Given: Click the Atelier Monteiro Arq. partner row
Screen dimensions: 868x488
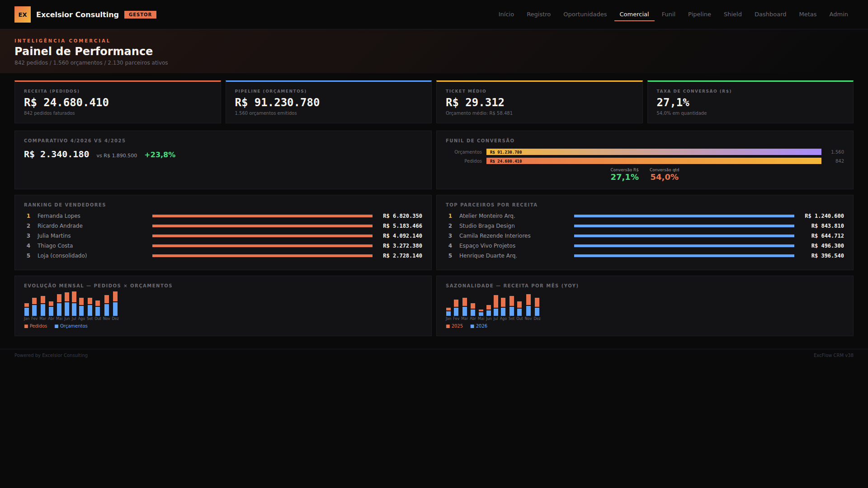Looking at the screenshot, I should click(487, 216).
